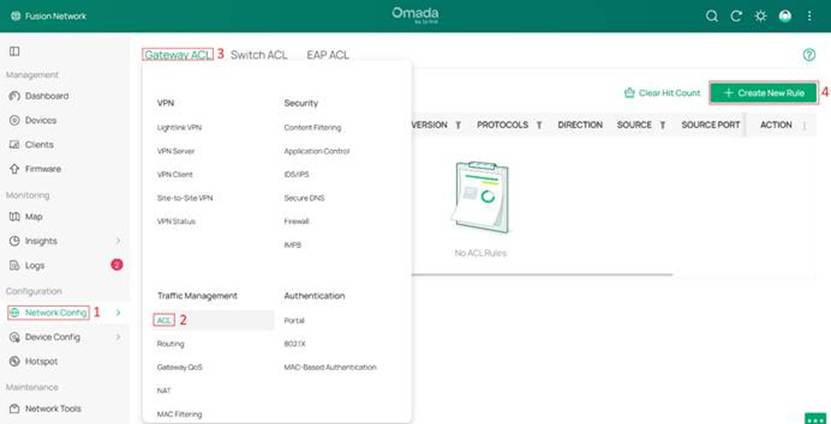Image resolution: width=831 pixels, height=424 pixels.
Task: Open VPN Client menu entry
Action: pyautogui.click(x=174, y=174)
